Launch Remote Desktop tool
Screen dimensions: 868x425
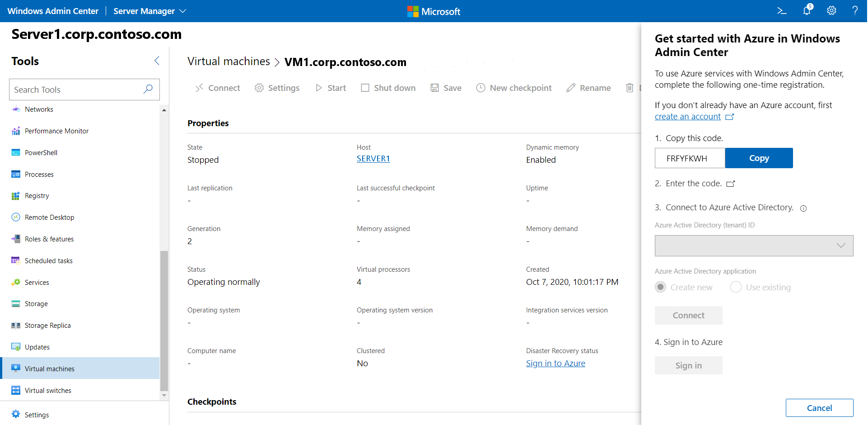point(49,217)
